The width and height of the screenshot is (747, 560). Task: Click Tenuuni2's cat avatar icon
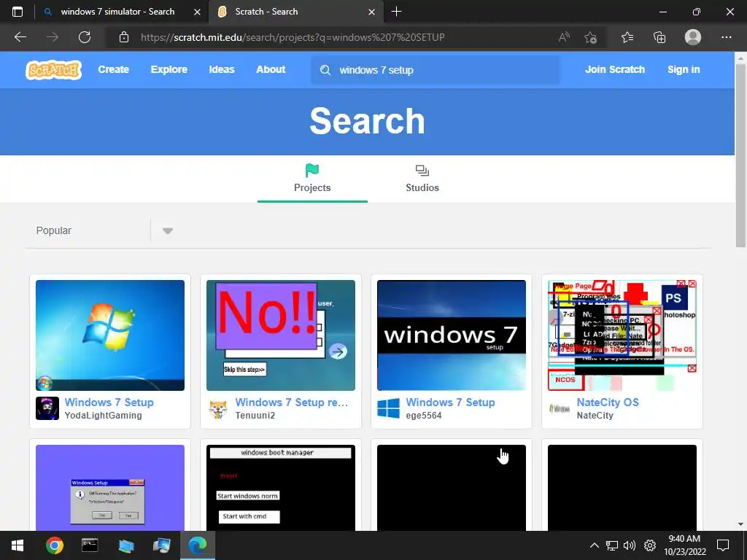pos(218,408)
